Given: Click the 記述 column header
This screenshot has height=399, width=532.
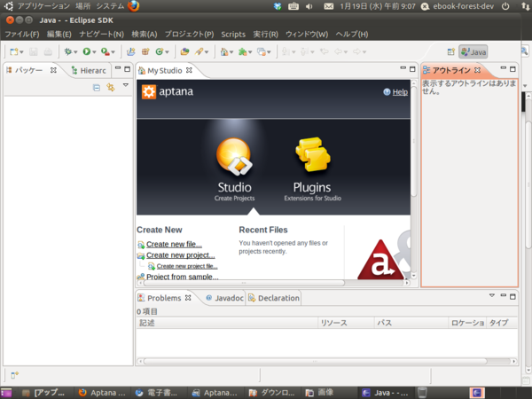Looking at the screenshot, I should 227,323.
